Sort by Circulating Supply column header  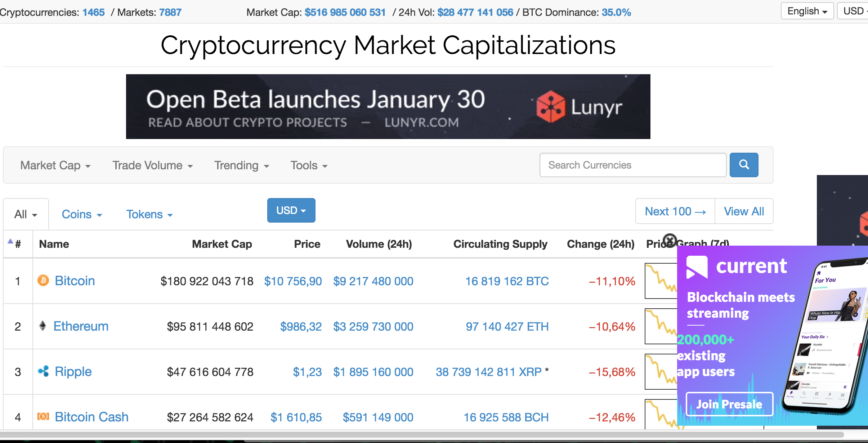tap(500, 244)
